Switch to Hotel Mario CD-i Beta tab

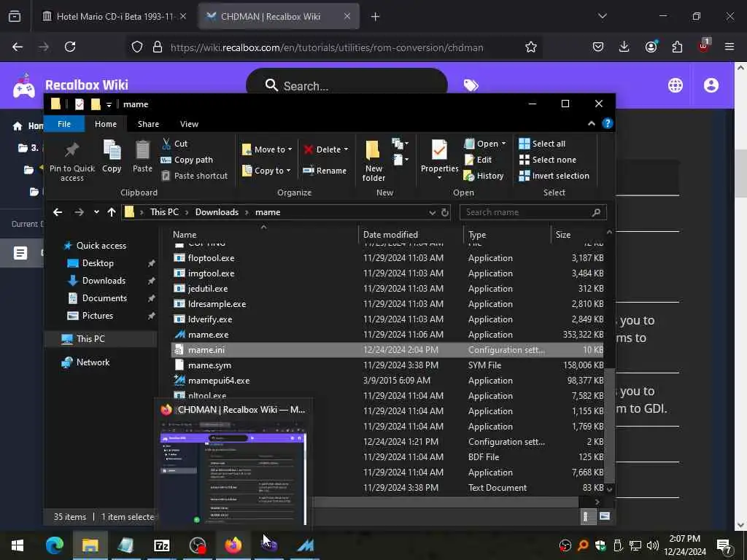pyautogui.click(x=115, y=16)
